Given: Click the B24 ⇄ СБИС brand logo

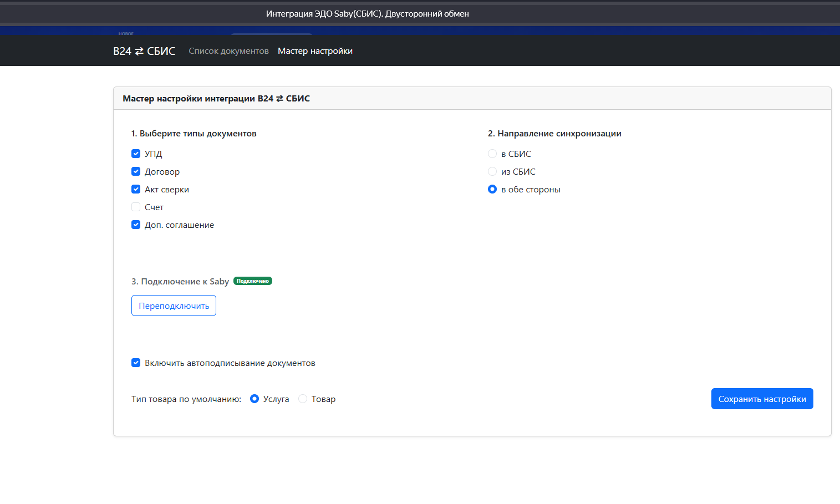Looking at the screenshot, I should coord(144,51).
